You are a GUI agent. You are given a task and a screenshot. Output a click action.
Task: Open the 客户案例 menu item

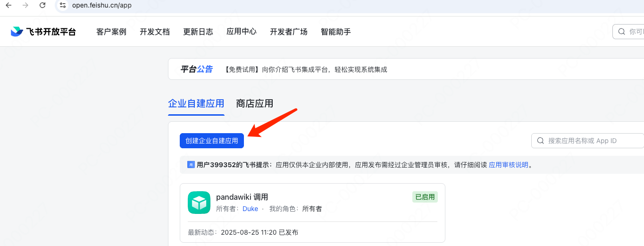111,32
